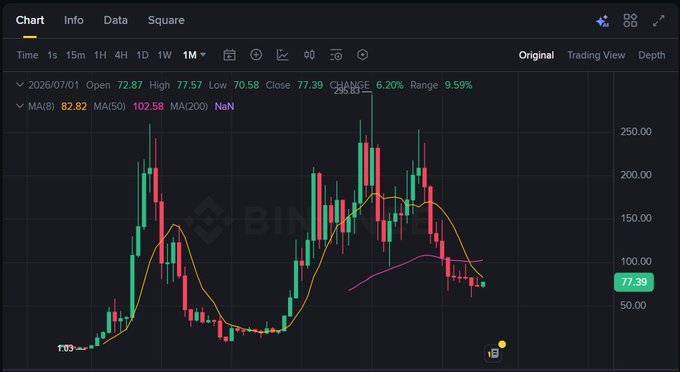The height and width of the screenshot is (372, 680).
Task: Select the 1D interval
Action: point(142,55)
